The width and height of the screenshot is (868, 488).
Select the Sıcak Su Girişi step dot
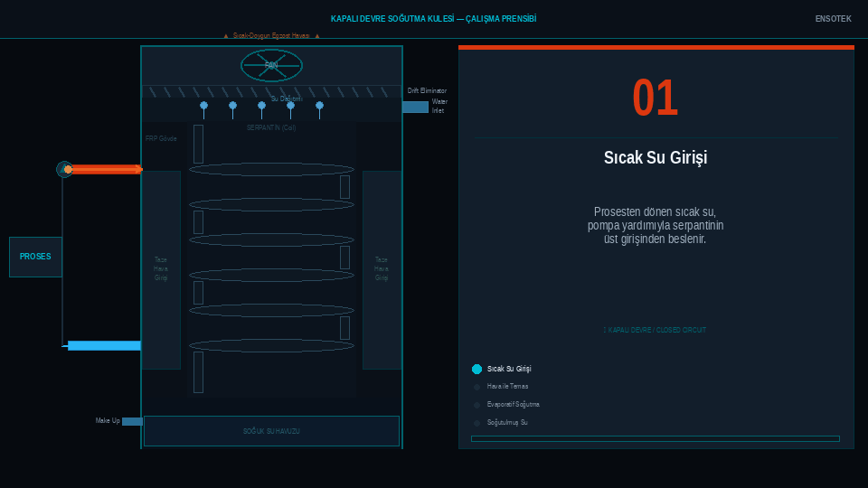tap(477, 369)
